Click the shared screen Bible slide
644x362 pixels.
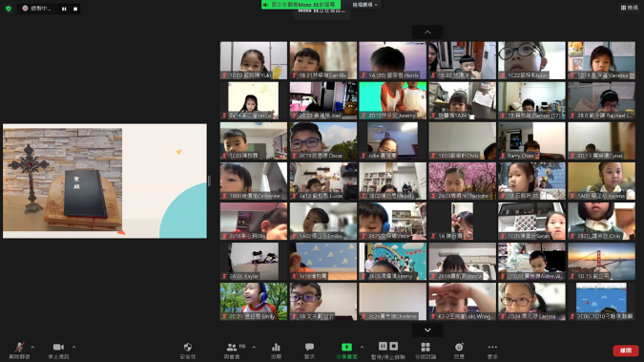[x=105, y=181]
